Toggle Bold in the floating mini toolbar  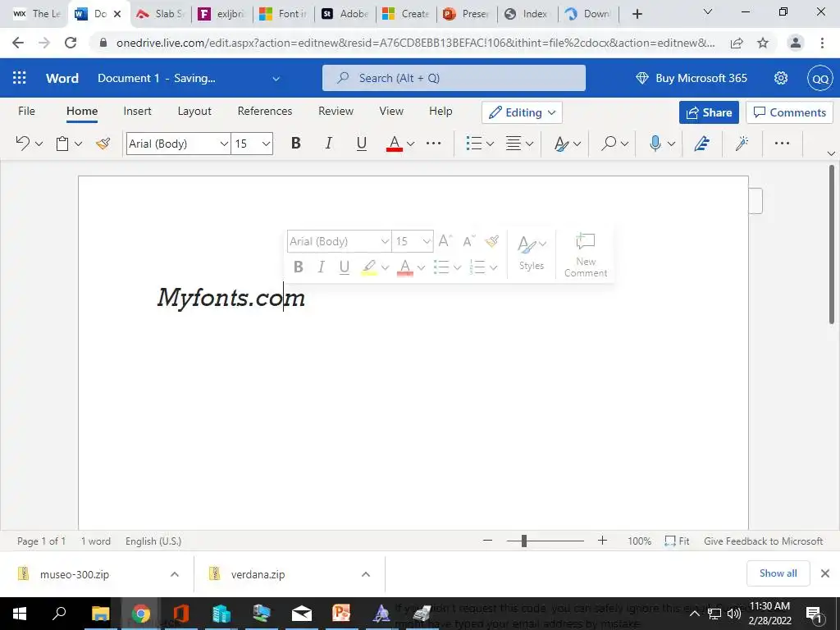pyautogui.click(x=299, y=267)
